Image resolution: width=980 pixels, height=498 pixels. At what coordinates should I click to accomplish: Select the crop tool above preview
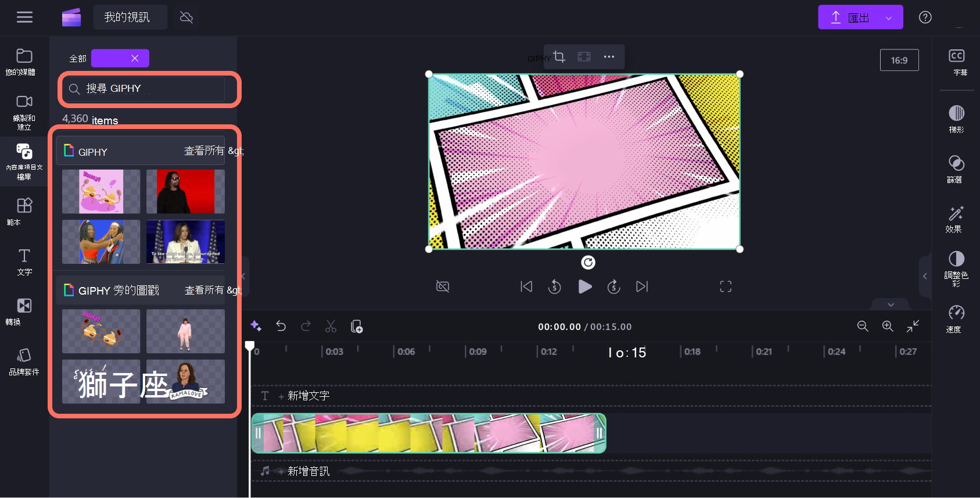pos(559,56)
